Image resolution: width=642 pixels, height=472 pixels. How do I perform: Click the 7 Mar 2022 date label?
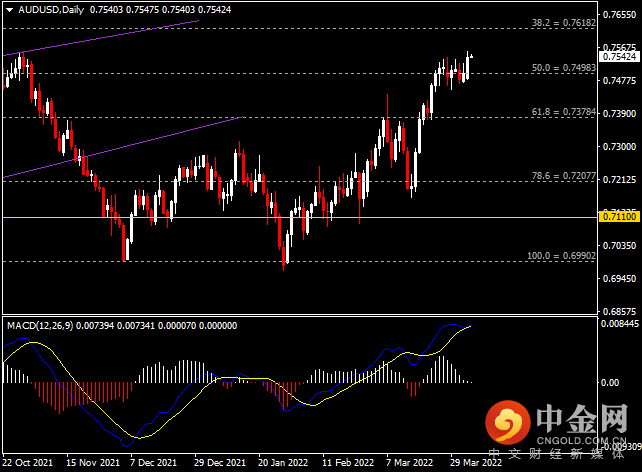tap(409, 463)
